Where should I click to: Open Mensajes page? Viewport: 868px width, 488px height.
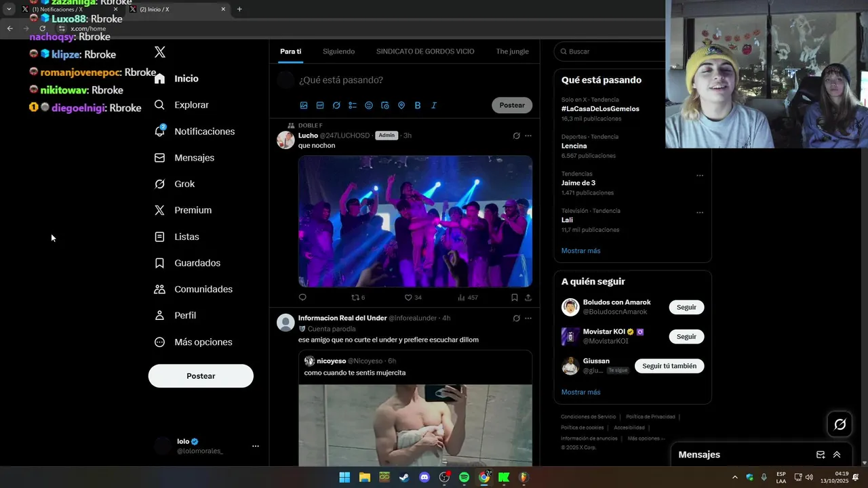[184, 157]
